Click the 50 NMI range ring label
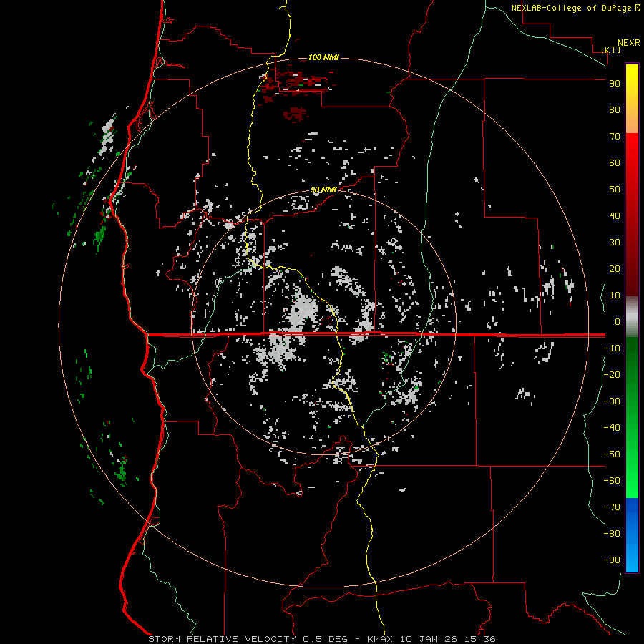This screenshot has height=644, width=644. (x=323, y=190)
